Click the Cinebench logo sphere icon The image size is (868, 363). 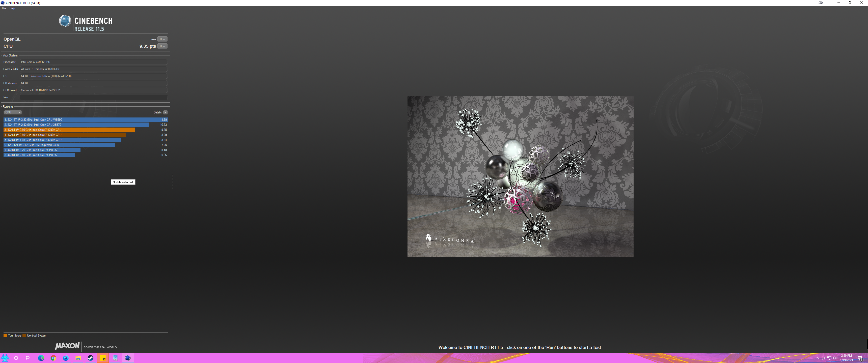click(x=65, y=21)
